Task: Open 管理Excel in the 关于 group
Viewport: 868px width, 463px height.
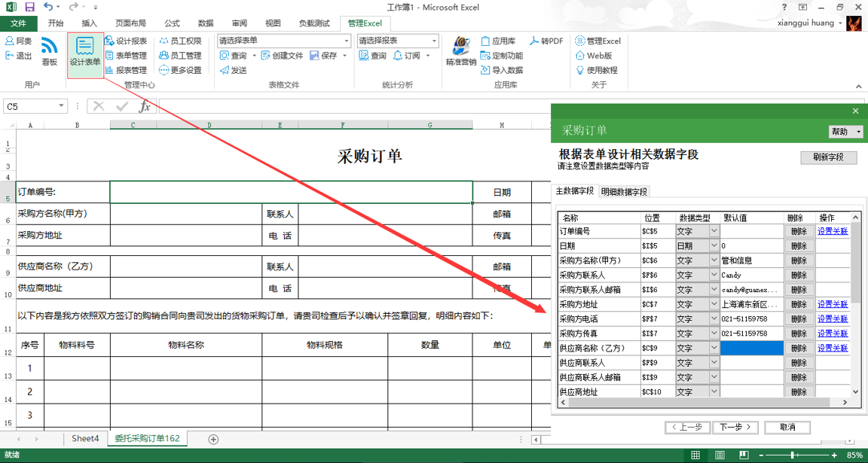Action: (598, 41)
